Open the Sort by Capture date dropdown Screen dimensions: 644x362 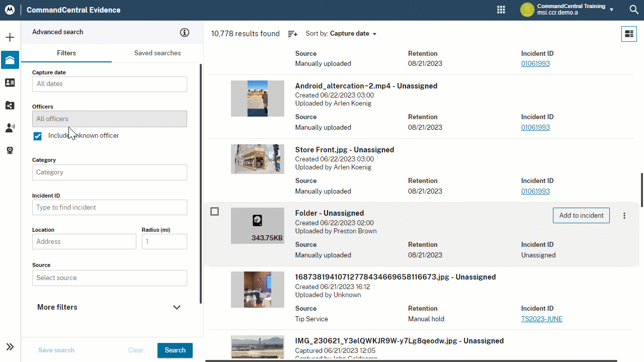coord(341,34)
